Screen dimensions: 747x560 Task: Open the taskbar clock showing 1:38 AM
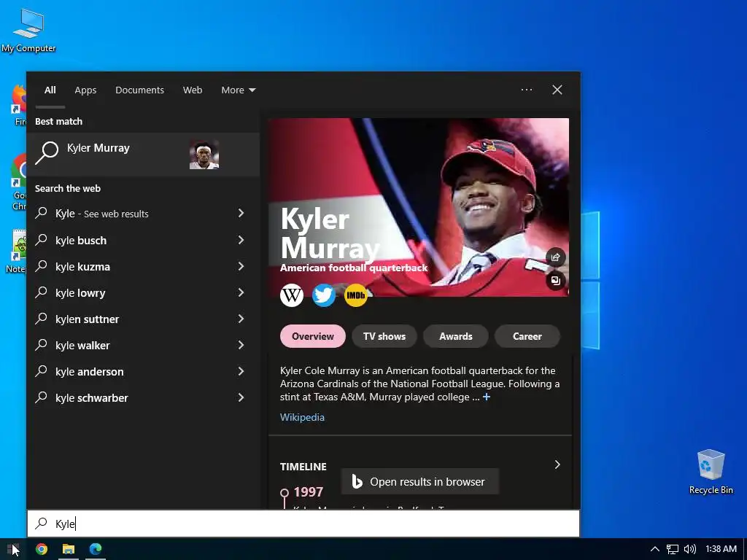pos(721,549)
